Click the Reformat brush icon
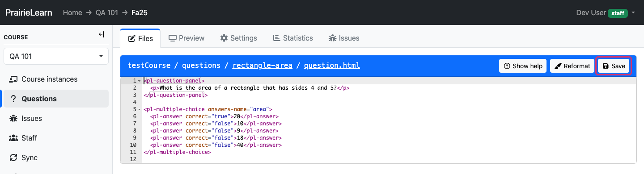This screenshot has height=174, width=644. coord(558,66)
